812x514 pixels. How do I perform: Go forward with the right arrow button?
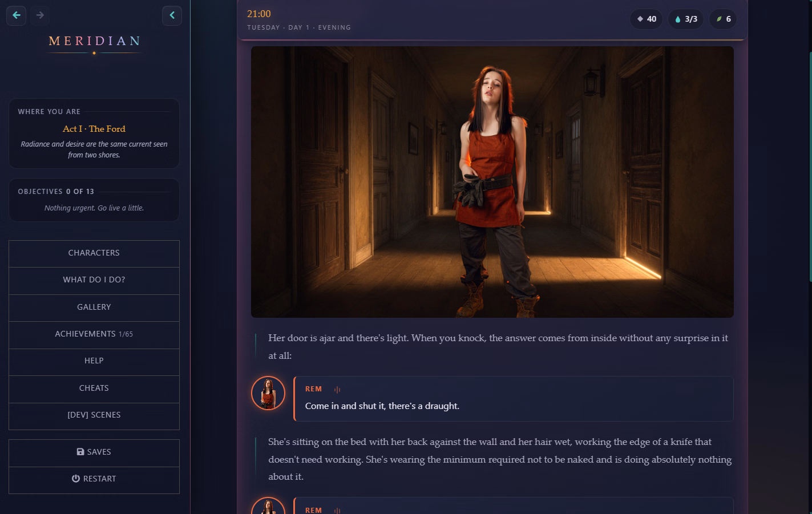click(x=40, y=15)
